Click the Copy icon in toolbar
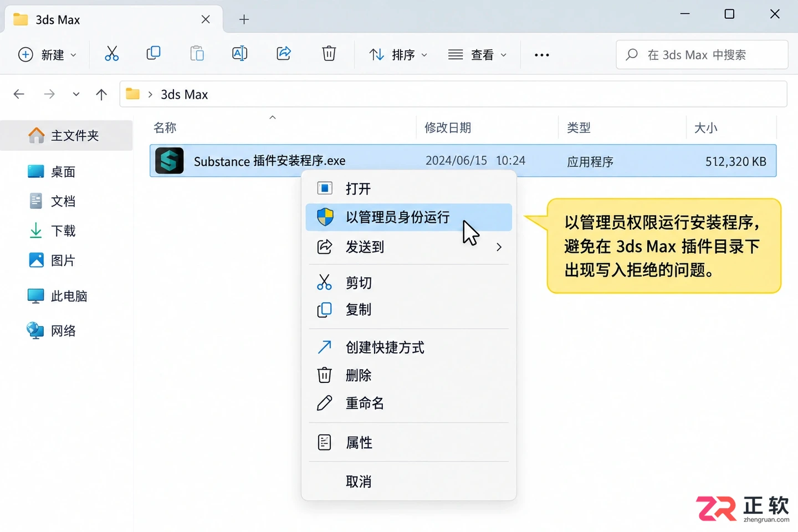The width and height of the screenshot is (798, 532). coord(154,53)
